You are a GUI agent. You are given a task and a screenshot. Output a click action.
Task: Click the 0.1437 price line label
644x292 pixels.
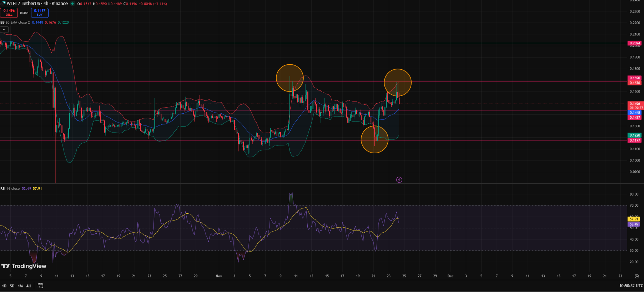click(x=634, y=118)
